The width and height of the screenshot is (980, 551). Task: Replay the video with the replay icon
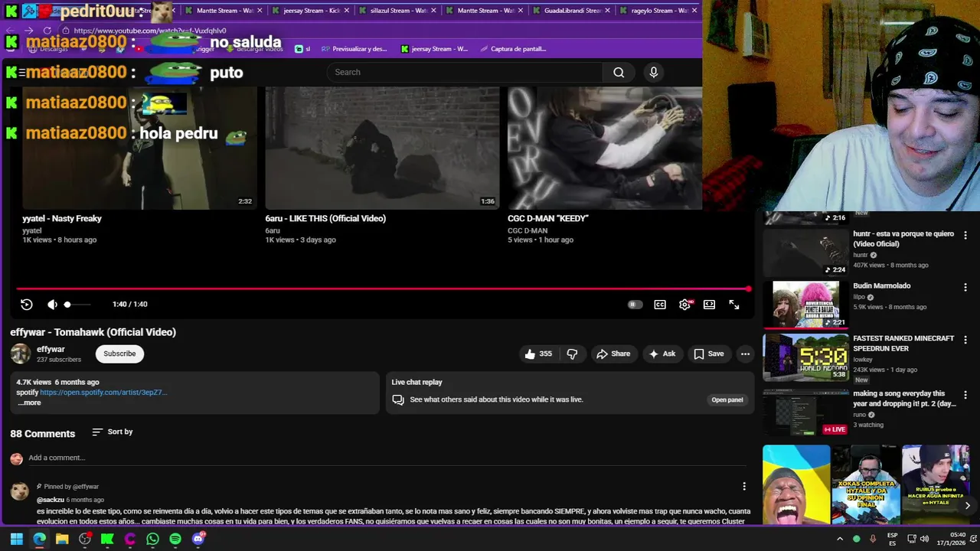(27, 305)
